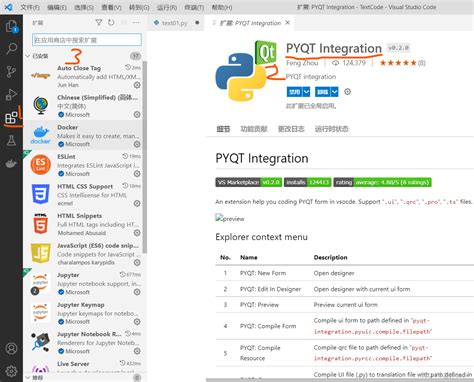Viewport: 474px width, 382px height.
Task: Open the Go menu
Action: coord(139,7)
